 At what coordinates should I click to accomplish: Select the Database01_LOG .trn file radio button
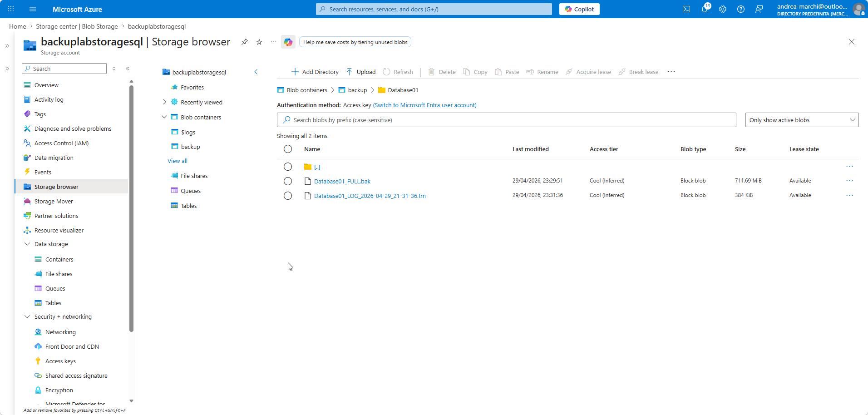click(x=288, y=196)
